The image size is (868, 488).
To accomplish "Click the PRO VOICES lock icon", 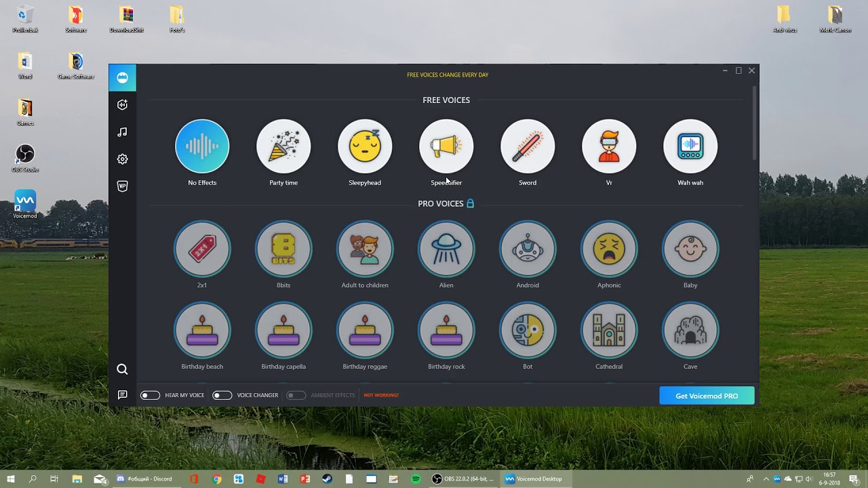I will 471,203.
